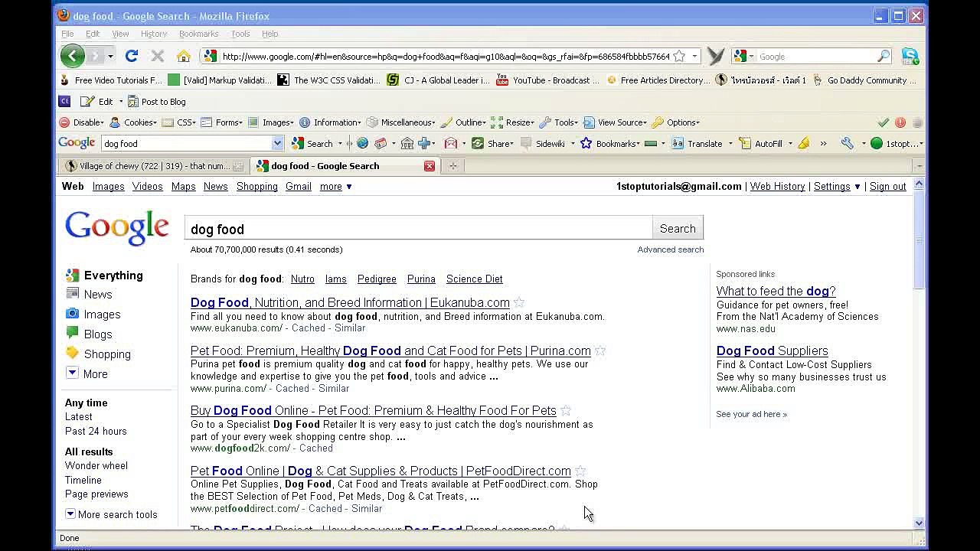Viewport: 980px width, 551px height.
Task: Star the Buy Dog Food Online result
Action: coord(566,410)
